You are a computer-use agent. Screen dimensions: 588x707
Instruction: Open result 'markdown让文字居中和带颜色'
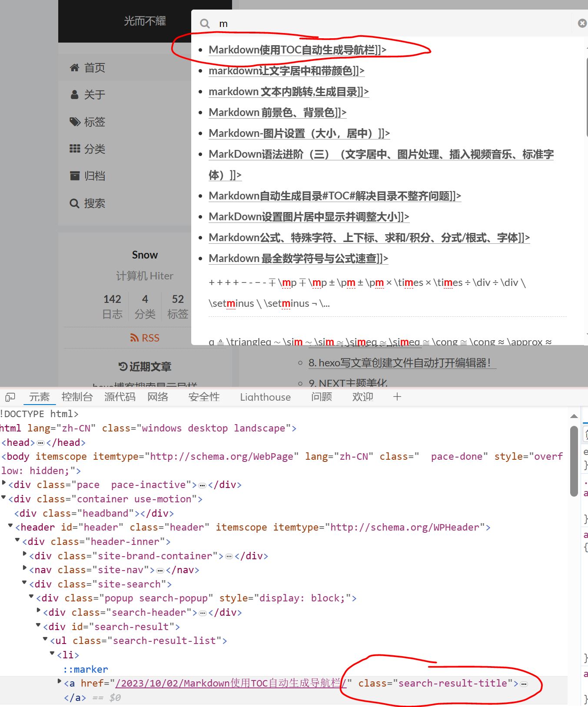(286, 71)
